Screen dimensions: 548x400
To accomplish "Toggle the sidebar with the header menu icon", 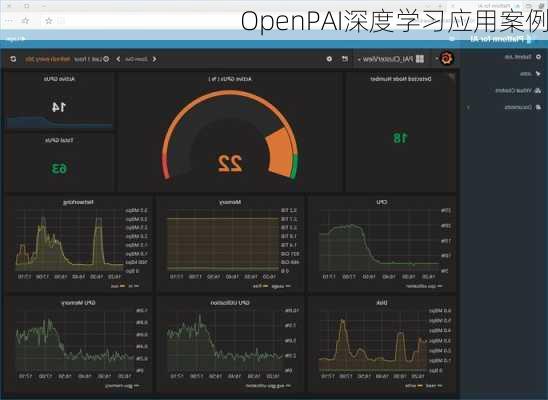I will click(452, 39).
